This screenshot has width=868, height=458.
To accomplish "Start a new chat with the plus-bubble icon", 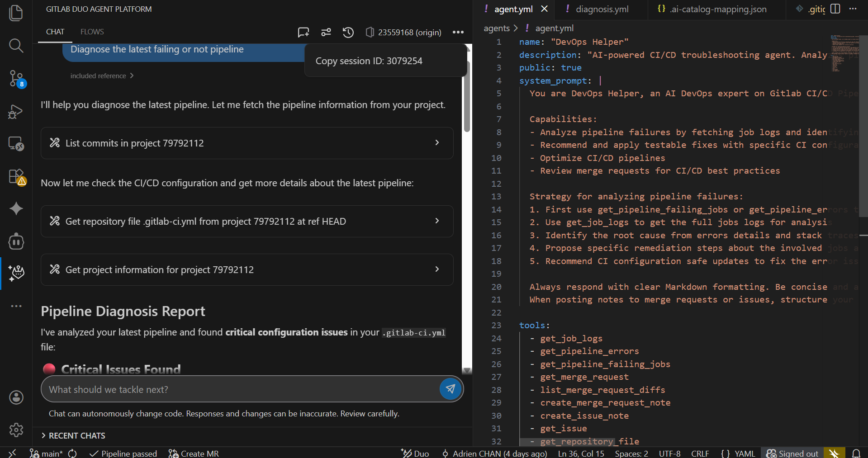I will (x=304, y=32).
